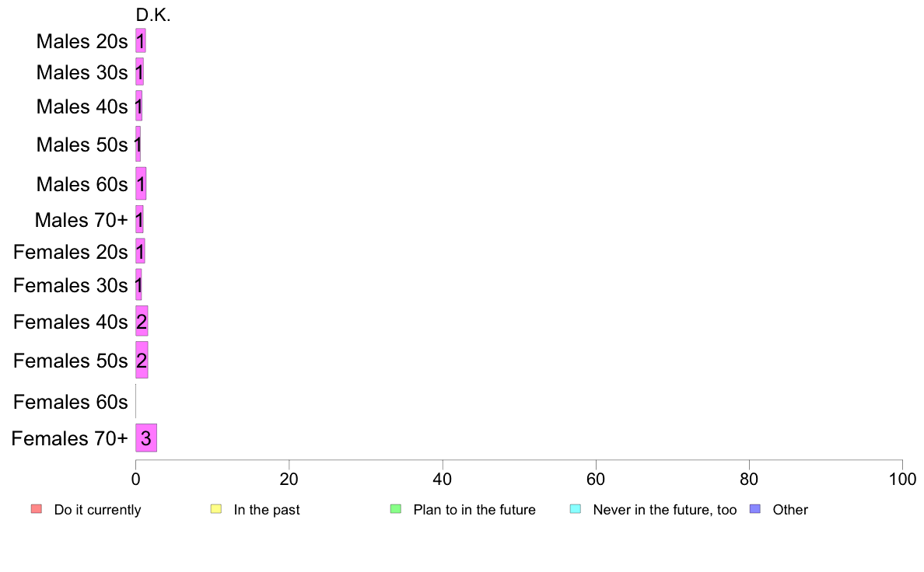Select the Females 20s magenta bar
Viewport: 924px width, 572px height.
[x=140, y=252]
